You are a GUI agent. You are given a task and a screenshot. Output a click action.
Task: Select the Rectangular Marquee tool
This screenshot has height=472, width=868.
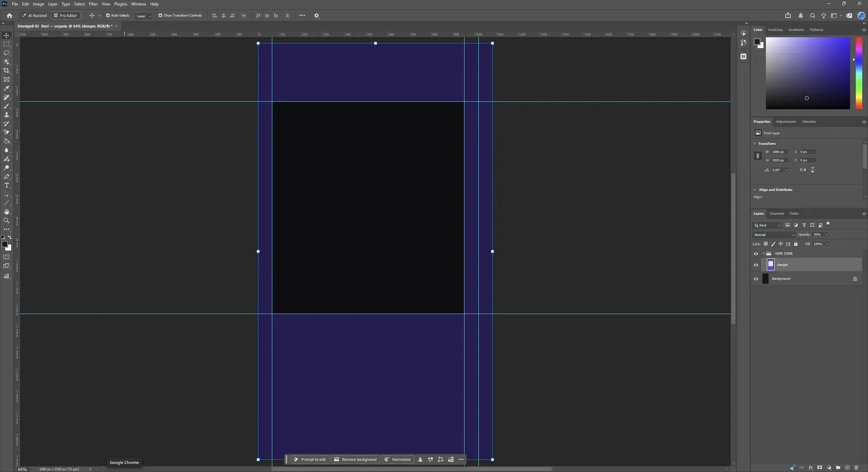pyautogui.click(x=7, y=44)
